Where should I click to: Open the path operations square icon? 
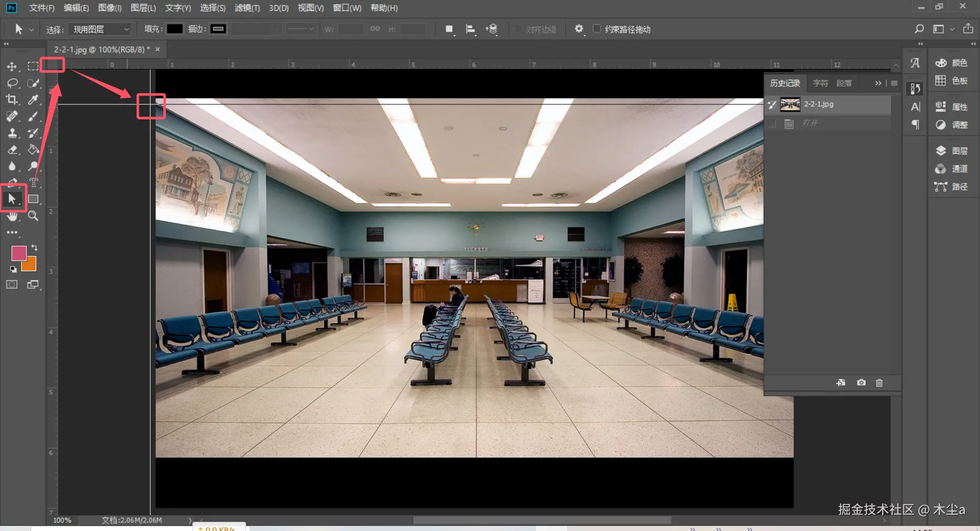pos(449,29)
